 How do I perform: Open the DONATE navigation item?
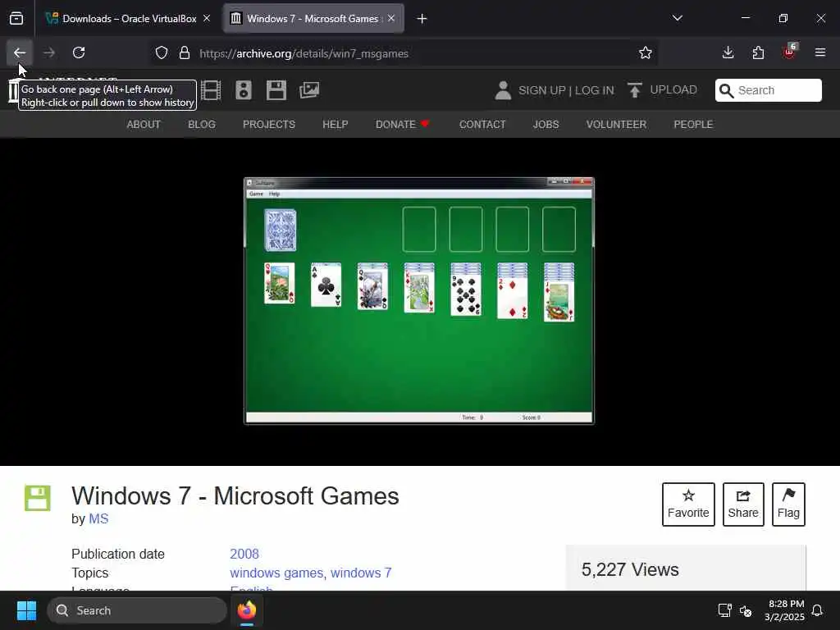pyautogui.click(x=402, y=125)
